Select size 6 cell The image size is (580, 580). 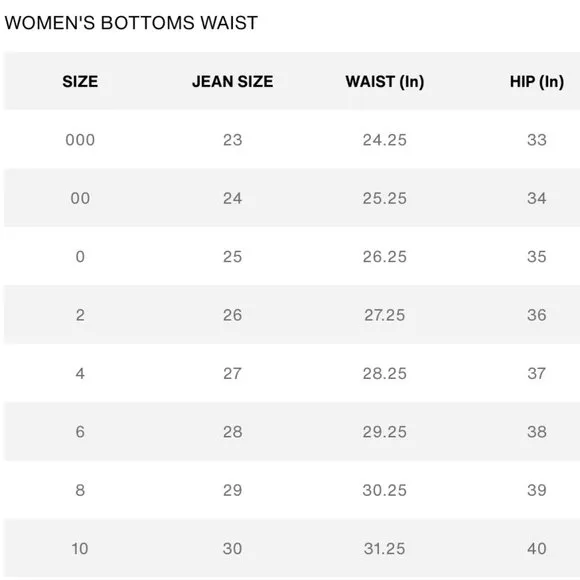point(80,432)
